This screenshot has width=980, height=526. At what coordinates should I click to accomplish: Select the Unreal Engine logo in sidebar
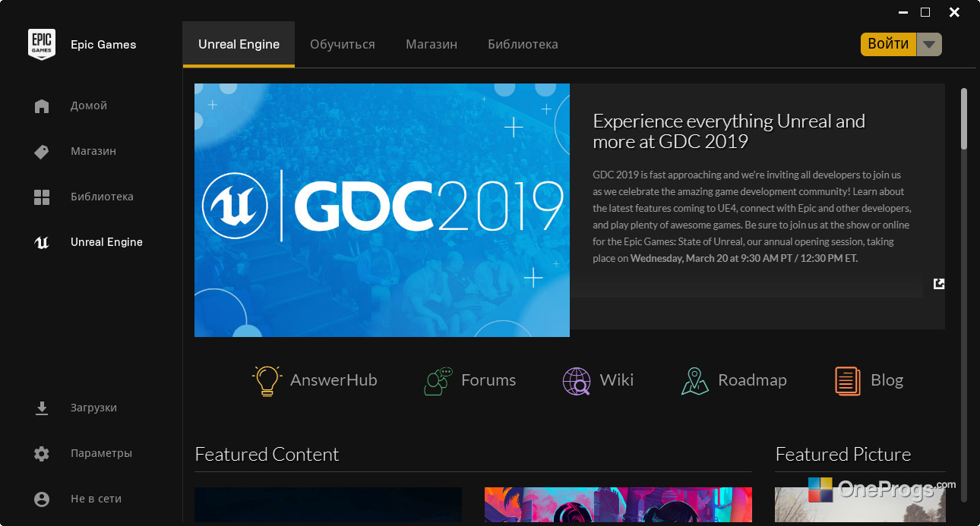[42, 243]
